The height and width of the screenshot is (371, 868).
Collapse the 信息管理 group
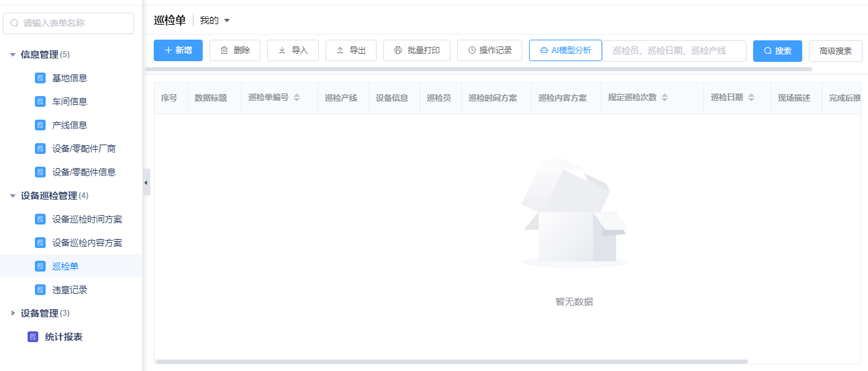point(13,54)
